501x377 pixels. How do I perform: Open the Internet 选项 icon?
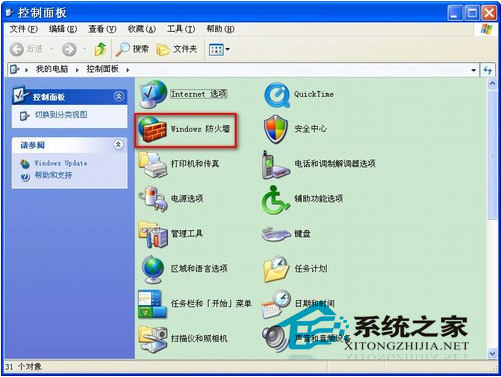tap(153, 94)
